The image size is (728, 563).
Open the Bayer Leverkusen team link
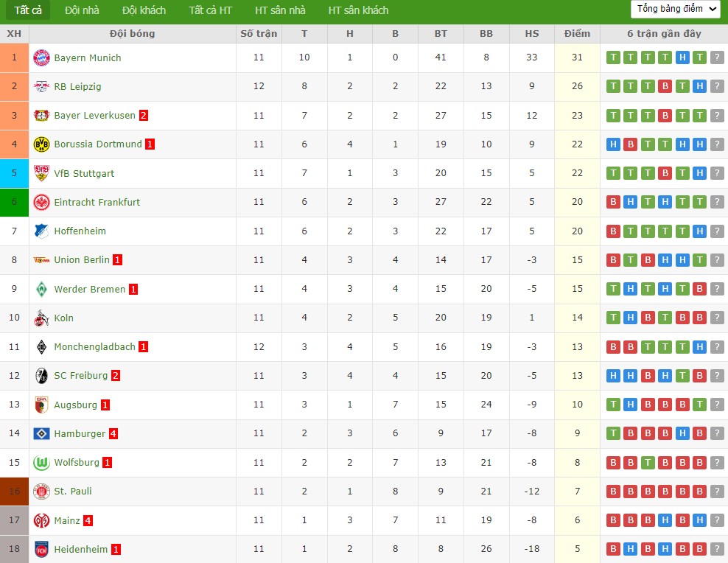94,116
